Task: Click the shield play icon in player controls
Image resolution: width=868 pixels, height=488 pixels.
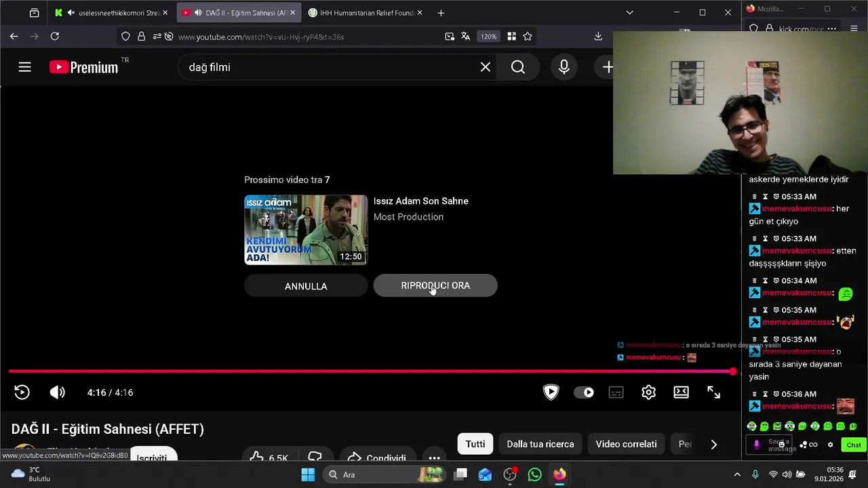Action: 551,392
